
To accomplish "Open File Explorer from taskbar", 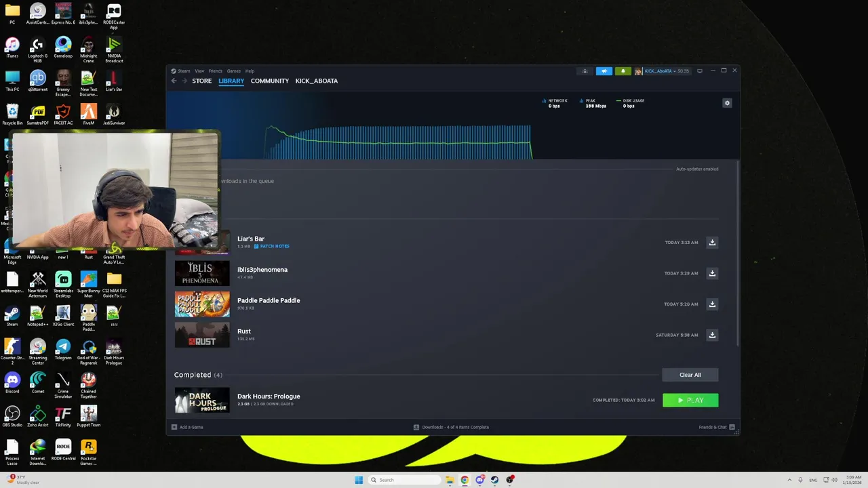I will (450, 480).
